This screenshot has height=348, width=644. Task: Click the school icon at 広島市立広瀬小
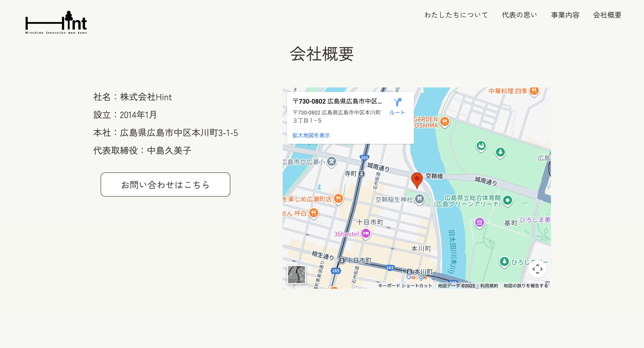(x=332, y=161)
